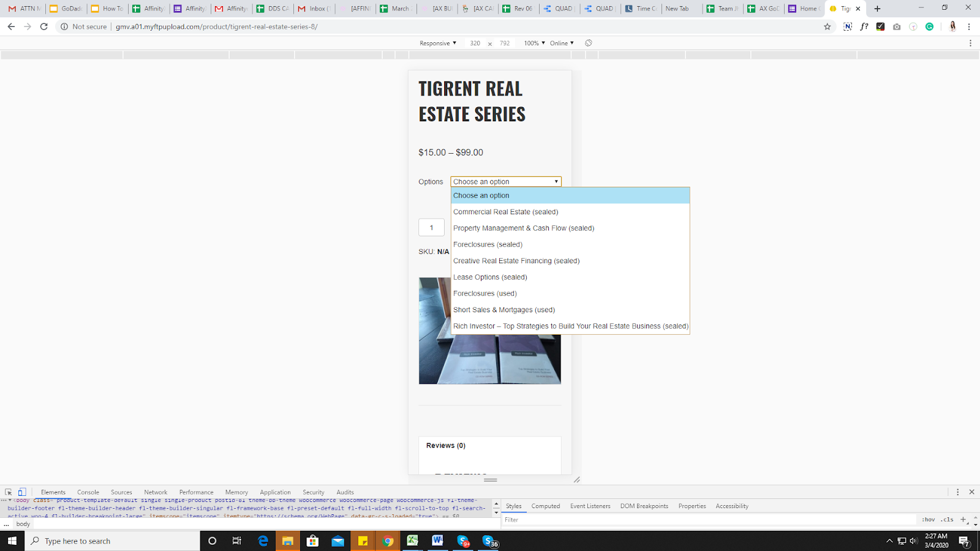
Task: Open device toolbar more options
Action: [970, 43]
